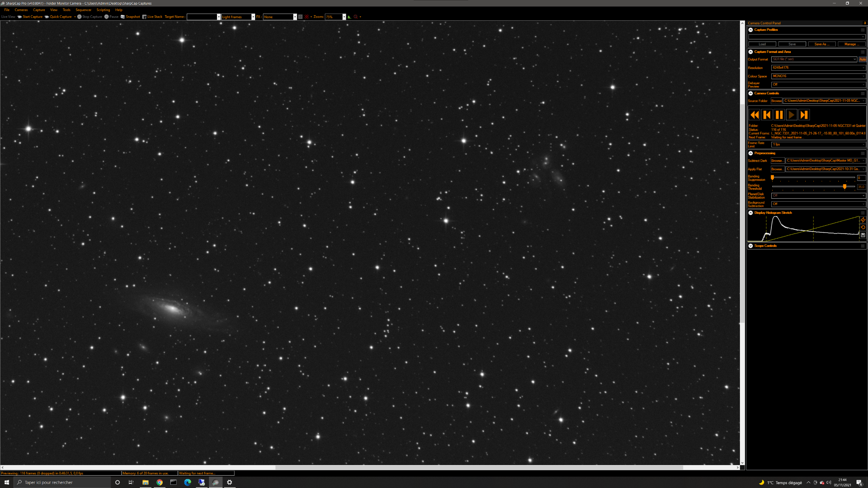
Task: Click the reticule overlay icon in toolbar
Action: click(307, 17)
